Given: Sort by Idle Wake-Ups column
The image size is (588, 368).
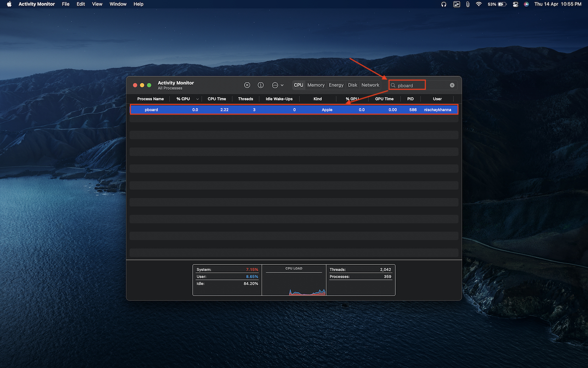Looking at the screenshot, I should point(279,99).
